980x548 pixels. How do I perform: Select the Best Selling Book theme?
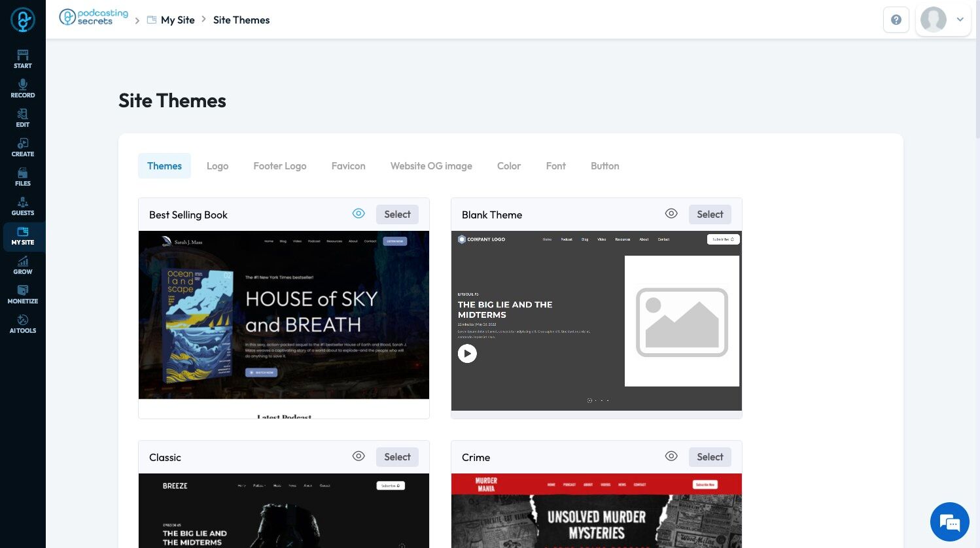click(x=397, y=214)
